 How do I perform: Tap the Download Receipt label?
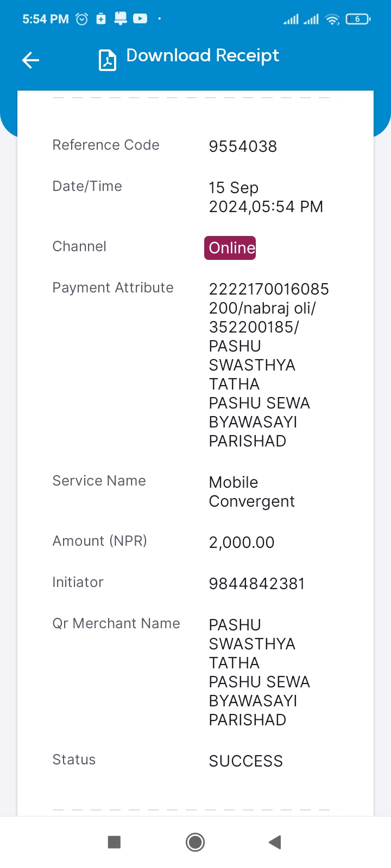coord(203,56)
